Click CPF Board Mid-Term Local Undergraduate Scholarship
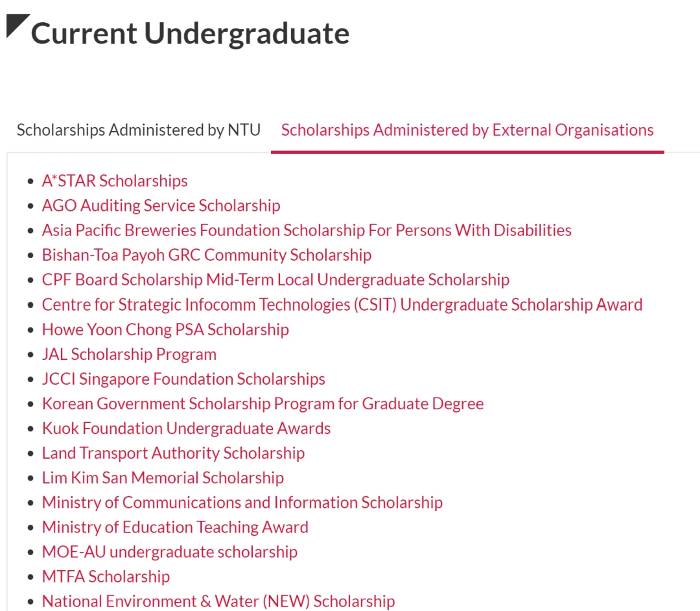 click(275, 280)
